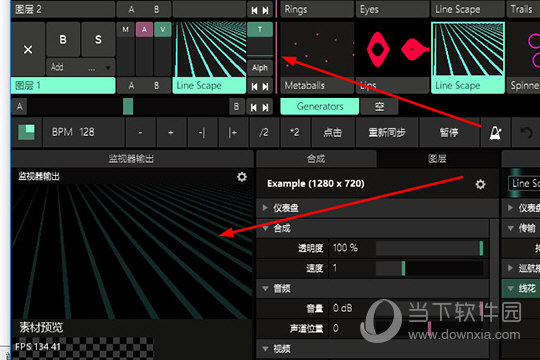Click the 透明度 opacity slider
Image resolution: width=540 pixels, height=360 pixels.
[x=430, y=248]
